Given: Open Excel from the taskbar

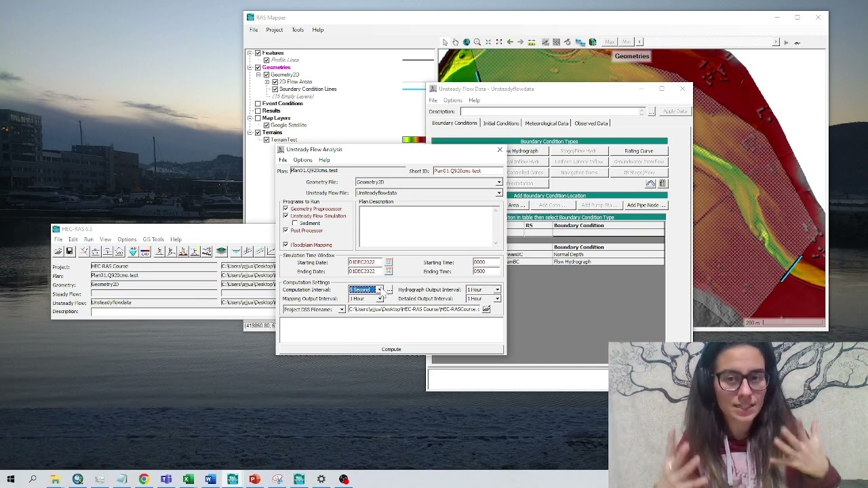Looking at the screenshot, I should point(188,479).
